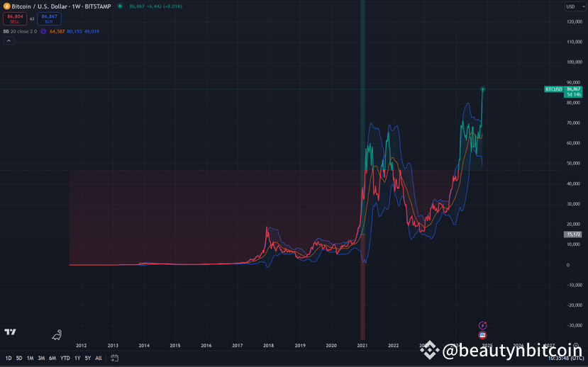Image resolution: width=588 pixels, height=367 pixels.
Task: Click the 50,000 price scale label
Action: tap(575, 163)
